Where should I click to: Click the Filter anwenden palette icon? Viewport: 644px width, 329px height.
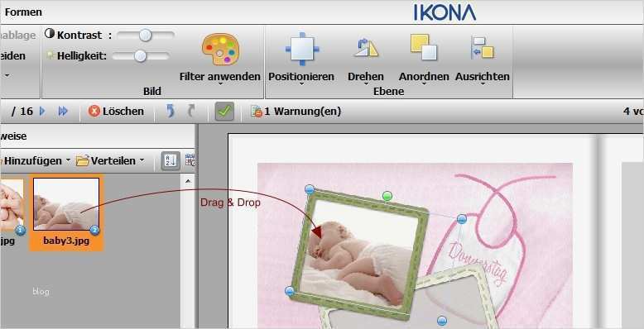[x=220, y=50]
